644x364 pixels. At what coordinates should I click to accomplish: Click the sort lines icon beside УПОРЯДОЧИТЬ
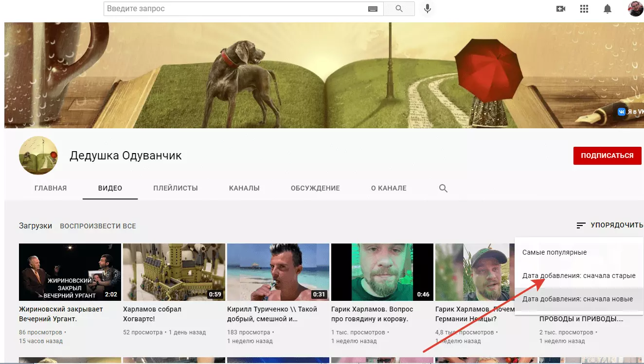pyautogui.click(x=581, y=225)
